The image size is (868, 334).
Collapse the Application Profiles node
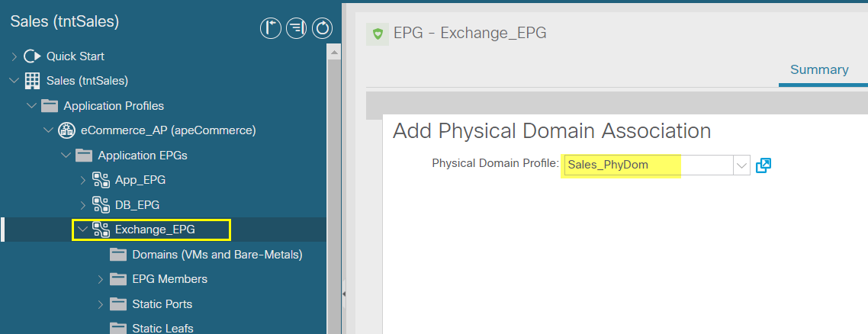point(31,106)
